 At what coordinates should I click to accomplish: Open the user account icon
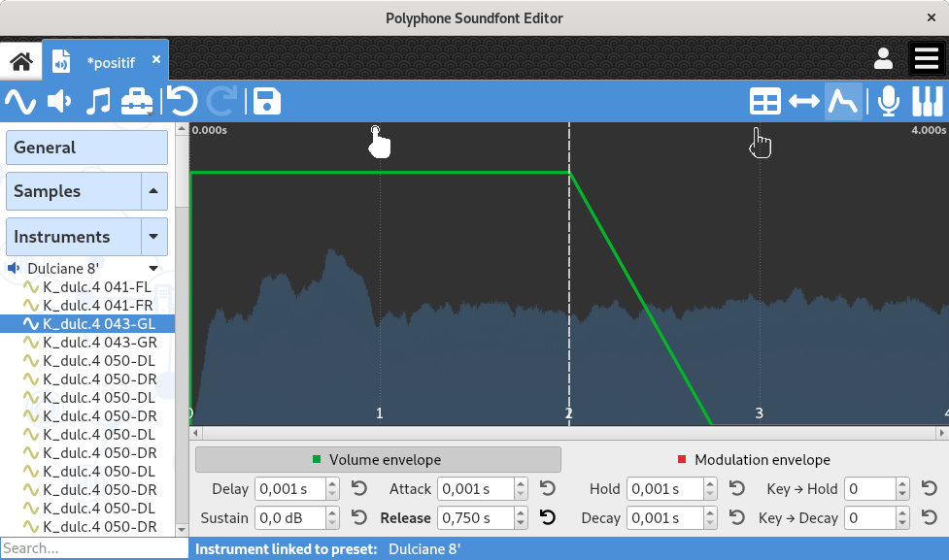(883, 58)
